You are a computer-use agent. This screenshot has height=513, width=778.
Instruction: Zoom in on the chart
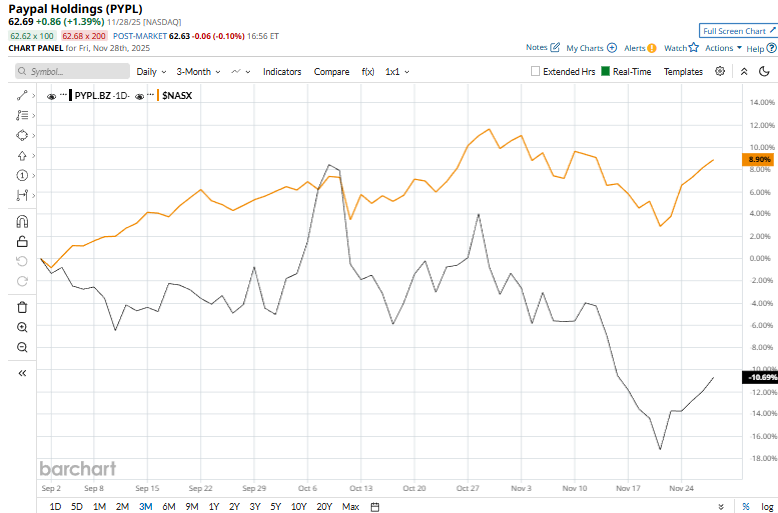click(x=22, y=327)
